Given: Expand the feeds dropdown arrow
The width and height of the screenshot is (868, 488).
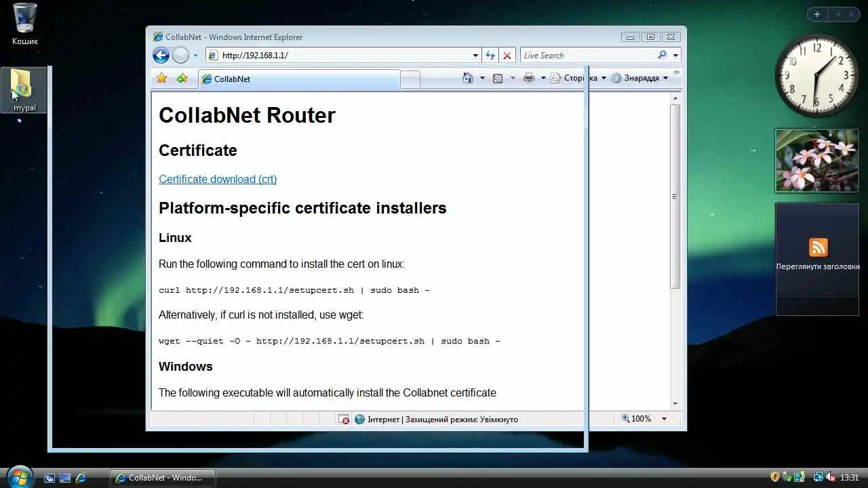Looking at the screenshot, I should coord(512,79).
